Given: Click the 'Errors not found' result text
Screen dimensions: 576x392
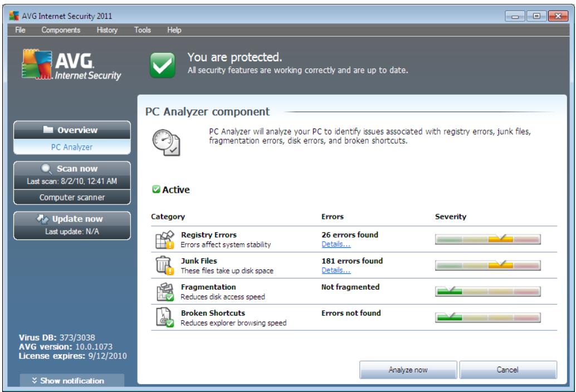Looking at the screenshot, I should [351, 313].
